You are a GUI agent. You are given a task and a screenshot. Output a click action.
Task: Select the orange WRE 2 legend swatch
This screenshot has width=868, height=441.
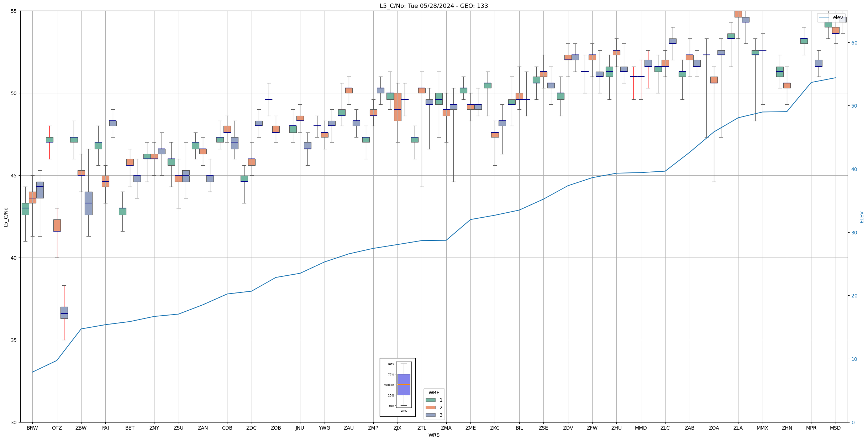430,408
